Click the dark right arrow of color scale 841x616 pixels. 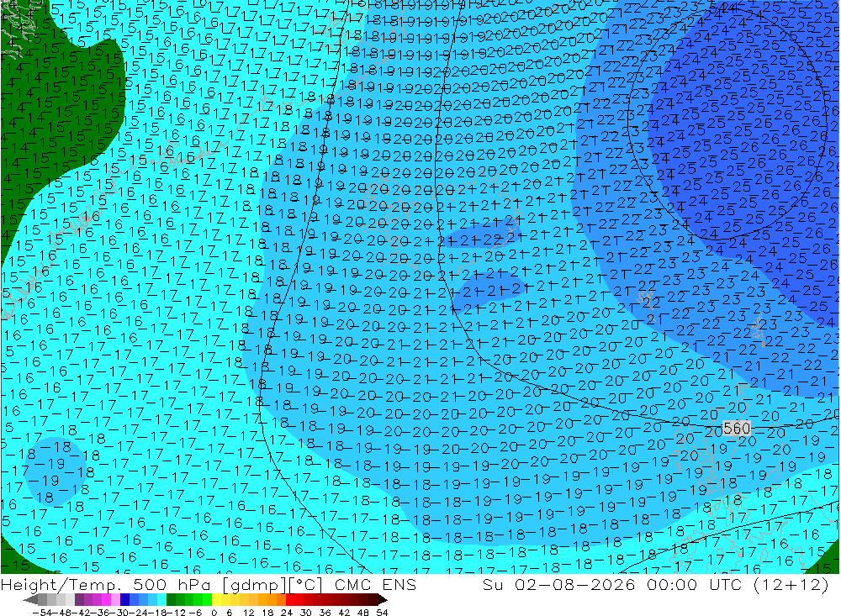pyautogui.click(x=383, y=600)
